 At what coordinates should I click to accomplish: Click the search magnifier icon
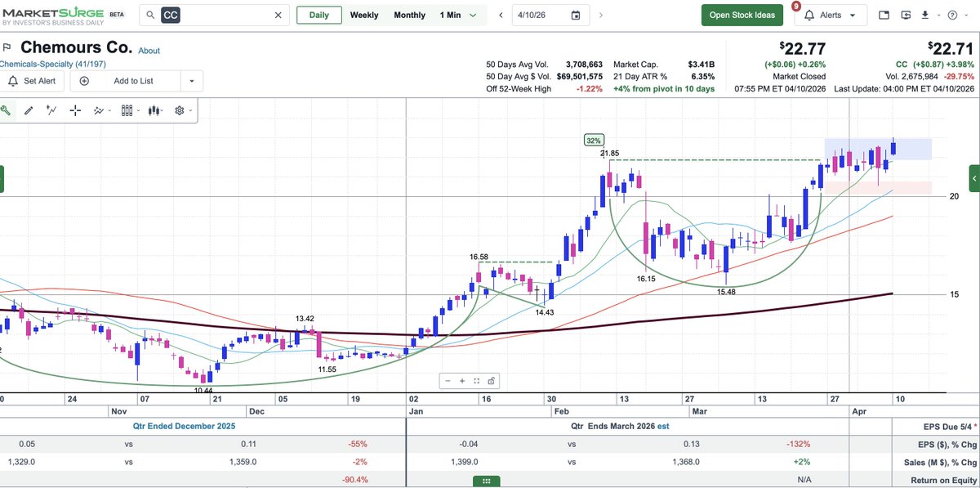(150, 15)
